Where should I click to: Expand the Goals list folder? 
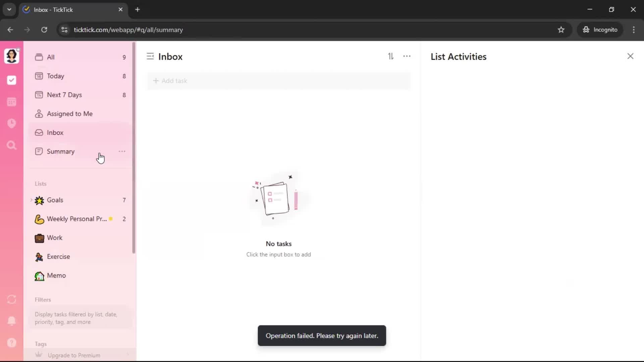31,200
